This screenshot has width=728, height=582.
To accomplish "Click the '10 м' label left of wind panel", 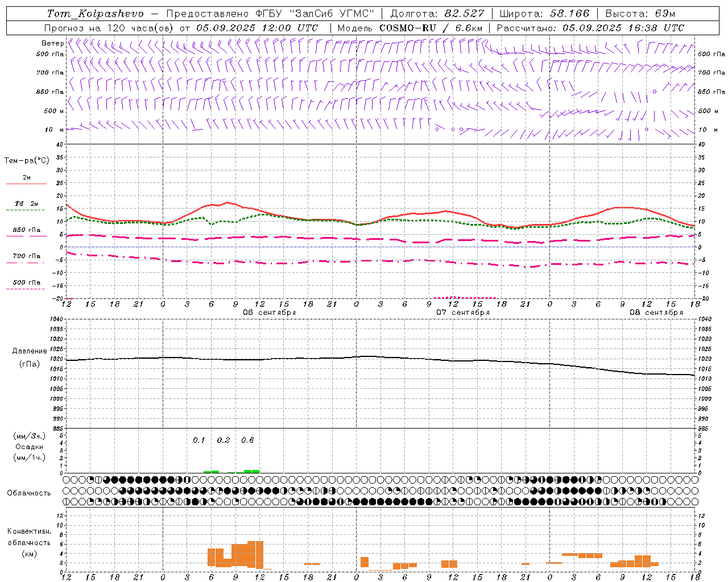I will [x=54, y=130].
